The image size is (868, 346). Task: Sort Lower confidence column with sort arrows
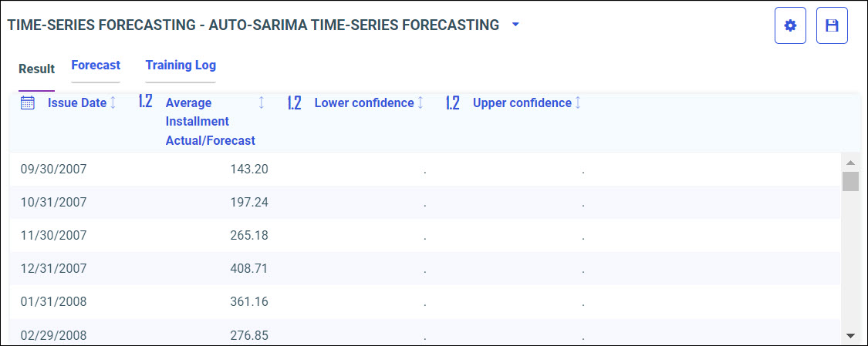pos(420,102)
